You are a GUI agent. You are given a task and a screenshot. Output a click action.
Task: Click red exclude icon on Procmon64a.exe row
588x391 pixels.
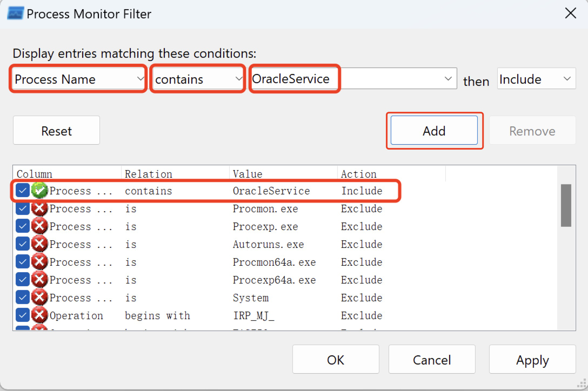(39, 262)
